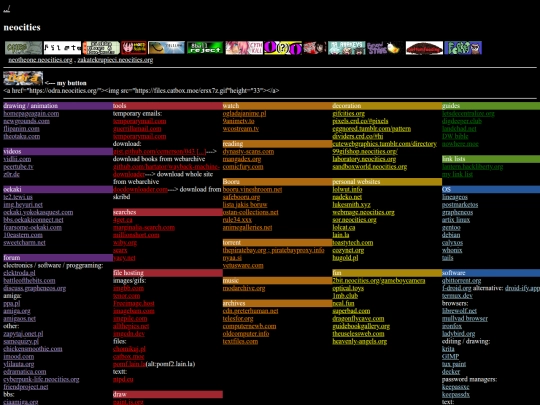Open 'my link list' link
540x405 pixels.
457,174
